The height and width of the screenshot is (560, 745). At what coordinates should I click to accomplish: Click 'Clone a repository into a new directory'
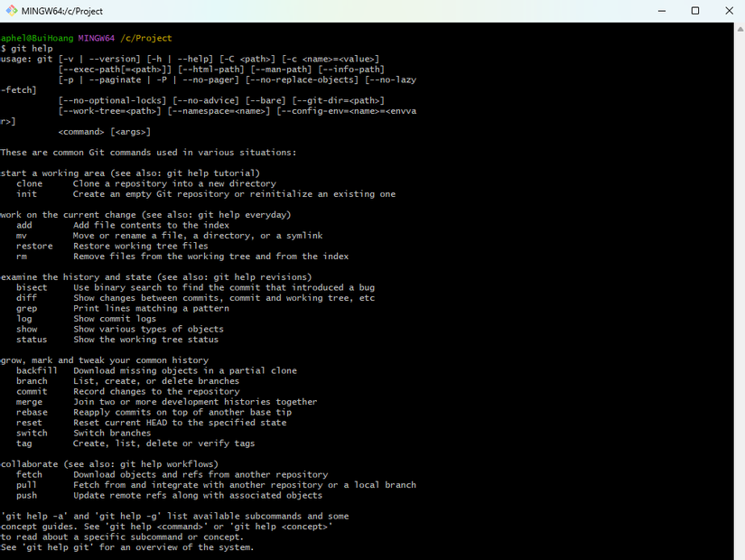[174, 183]
